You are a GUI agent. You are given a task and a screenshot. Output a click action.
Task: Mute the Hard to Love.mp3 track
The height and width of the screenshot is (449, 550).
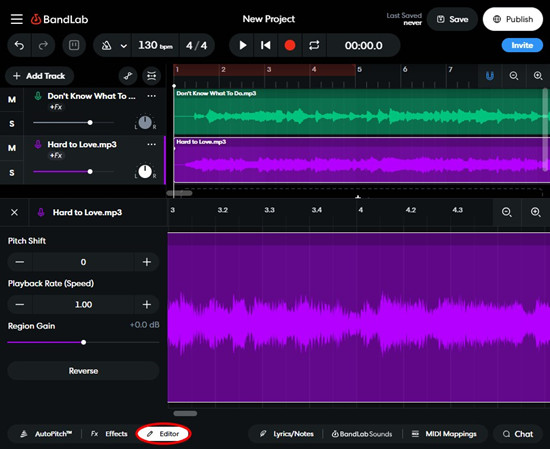(12, 148)
